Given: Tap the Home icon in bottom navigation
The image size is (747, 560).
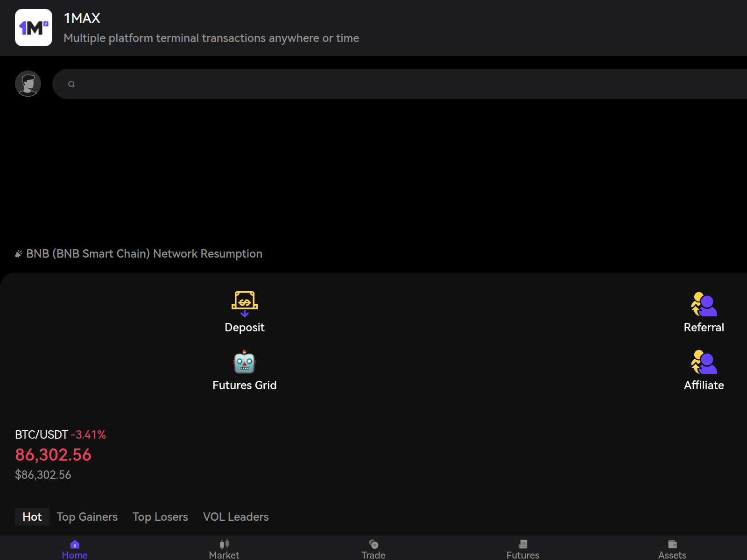Looking at the screenshot, I should pyautogui.click(x=74, y=544).
